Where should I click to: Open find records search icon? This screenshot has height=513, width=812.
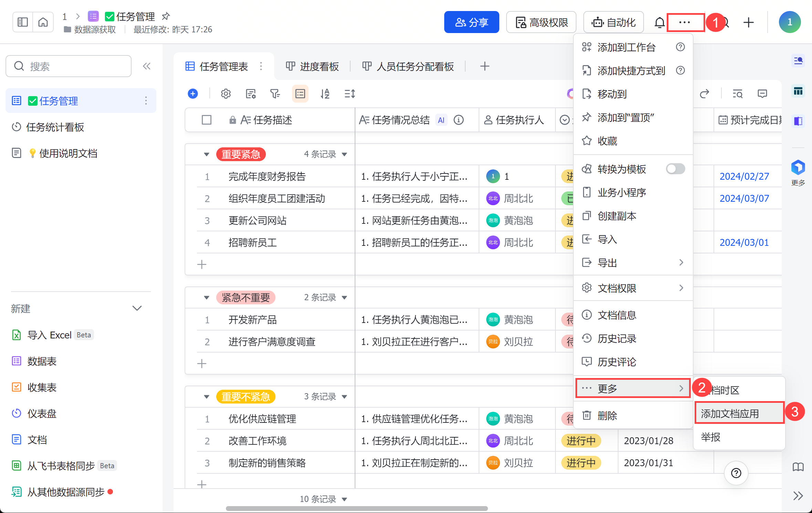(738, 94)
